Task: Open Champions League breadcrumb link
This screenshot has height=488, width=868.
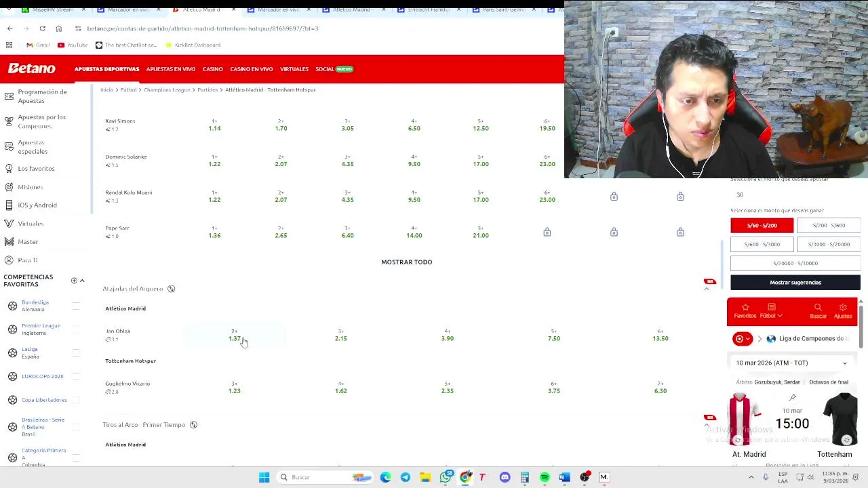Action: tap(167, 89)
